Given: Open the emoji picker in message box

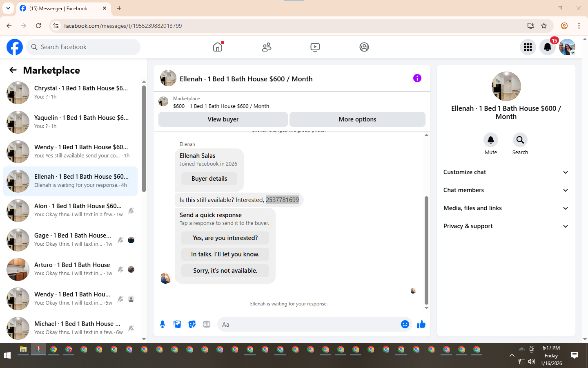Looking at the screenshot, I should tap(405, 324).
